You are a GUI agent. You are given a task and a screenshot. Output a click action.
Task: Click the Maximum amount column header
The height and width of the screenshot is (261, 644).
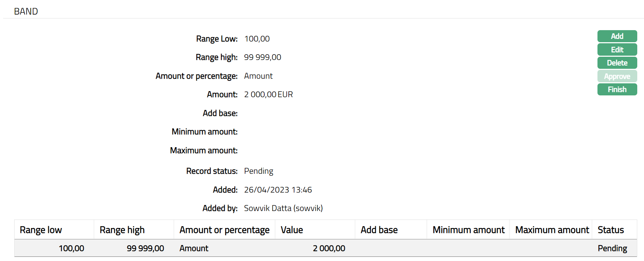tap(552, 230)
